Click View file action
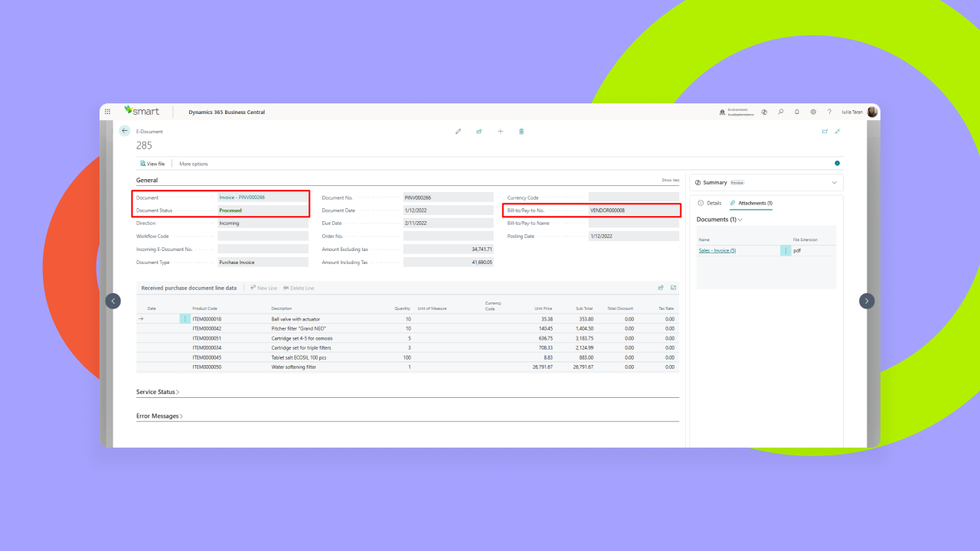Screen dimensions: 980x551 [152, 164]
